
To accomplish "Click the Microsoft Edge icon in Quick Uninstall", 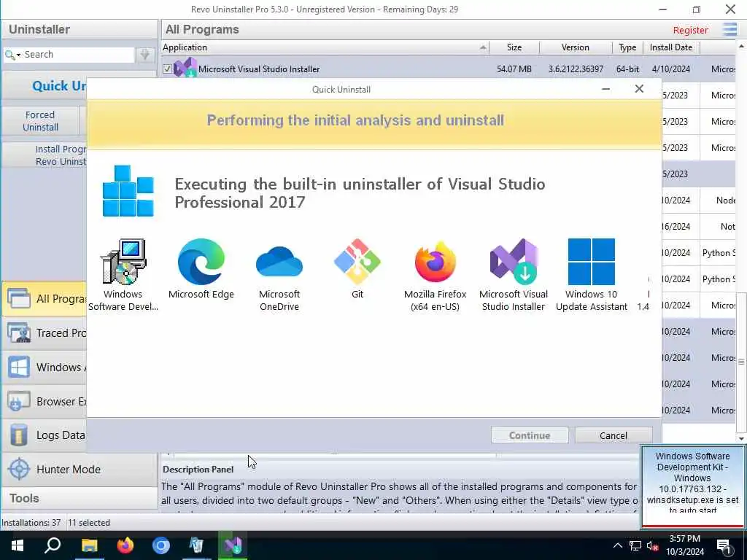I will 201,262.
